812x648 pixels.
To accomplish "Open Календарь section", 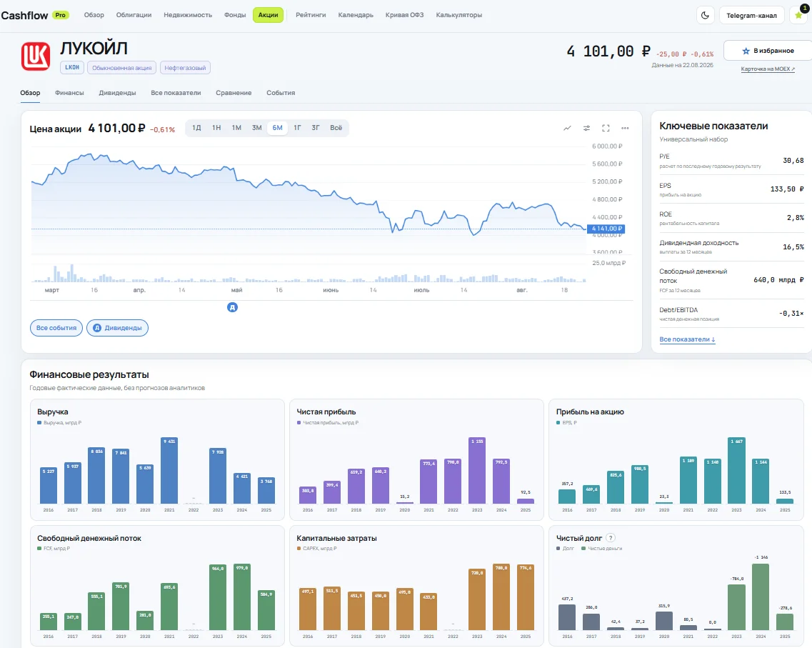I will tap(356, 15).
